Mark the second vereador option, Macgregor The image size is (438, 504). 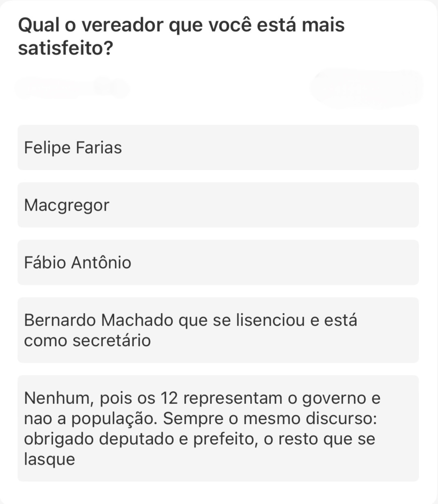pyautogui.click(x=218, y=205)
